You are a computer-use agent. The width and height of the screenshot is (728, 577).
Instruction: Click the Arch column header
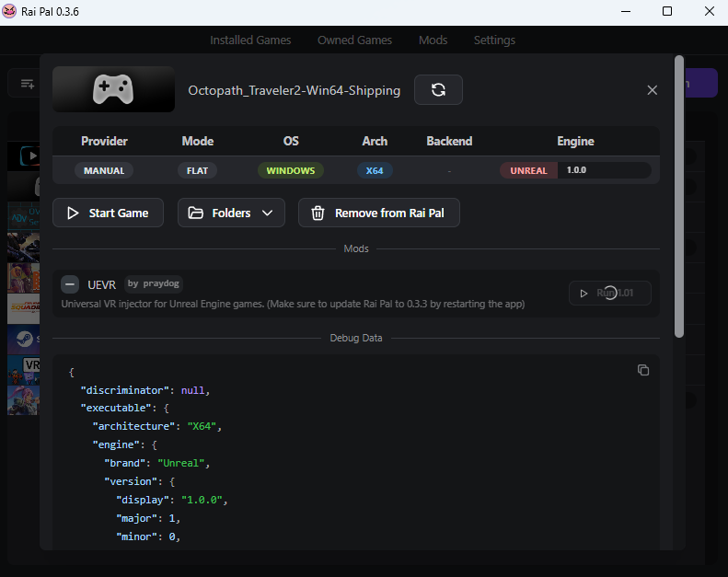tap(375, 141)
